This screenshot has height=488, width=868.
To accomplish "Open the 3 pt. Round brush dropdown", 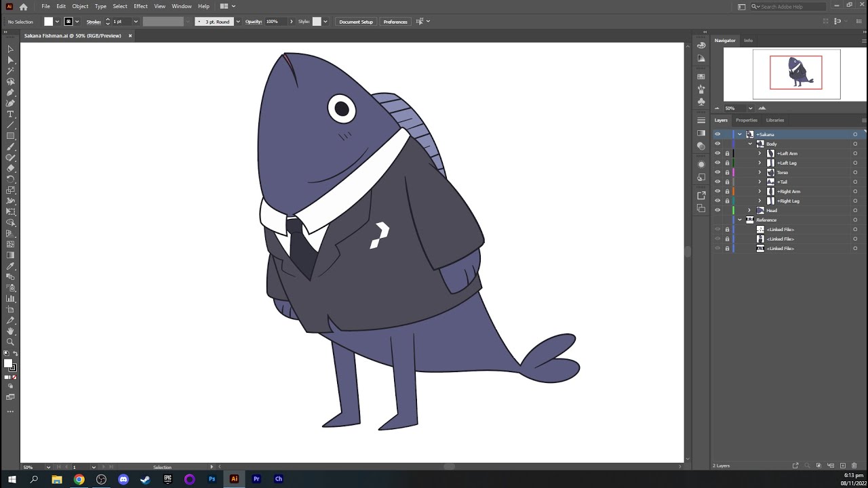I will (x=237, y=22).
